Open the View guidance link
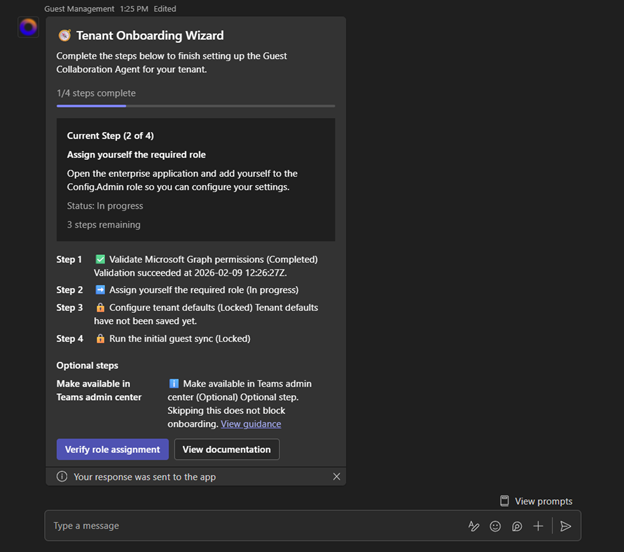 pyautogui.click(x=250, y=424)
